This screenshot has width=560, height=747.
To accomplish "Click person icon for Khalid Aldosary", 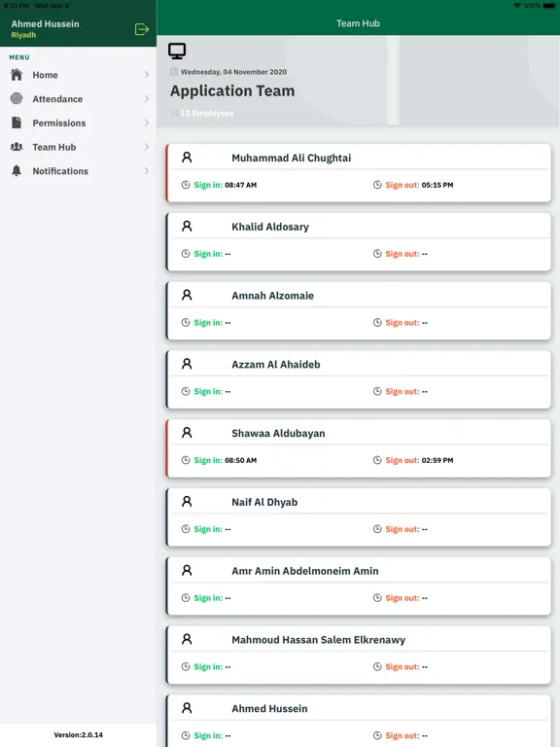I will point(187,227).
